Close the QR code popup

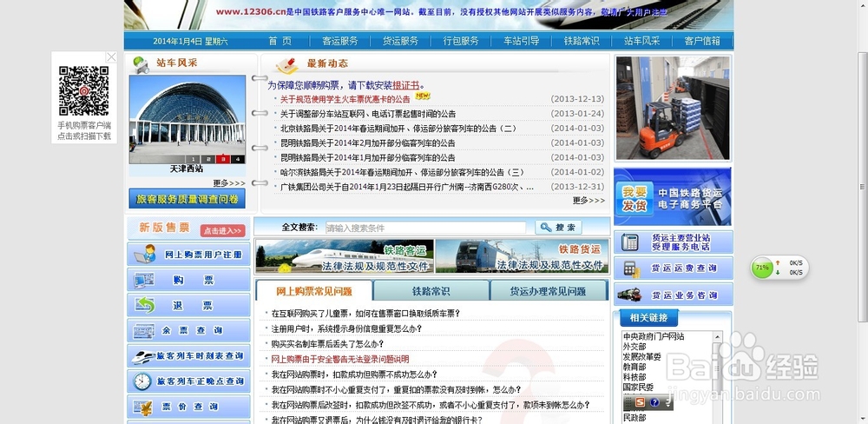tap(111, 57)
